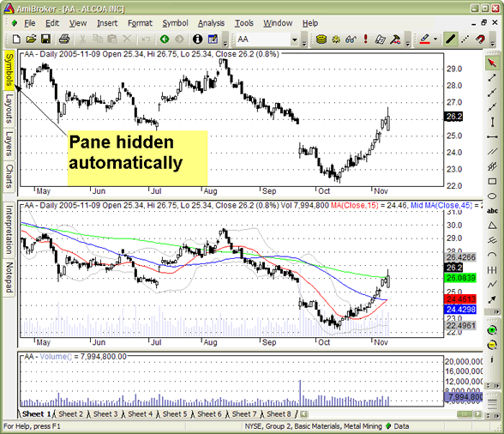Open the Interpretation side tab
This screenshot has width=504, height=434.
pyautogui.click(x=9, y=230)
